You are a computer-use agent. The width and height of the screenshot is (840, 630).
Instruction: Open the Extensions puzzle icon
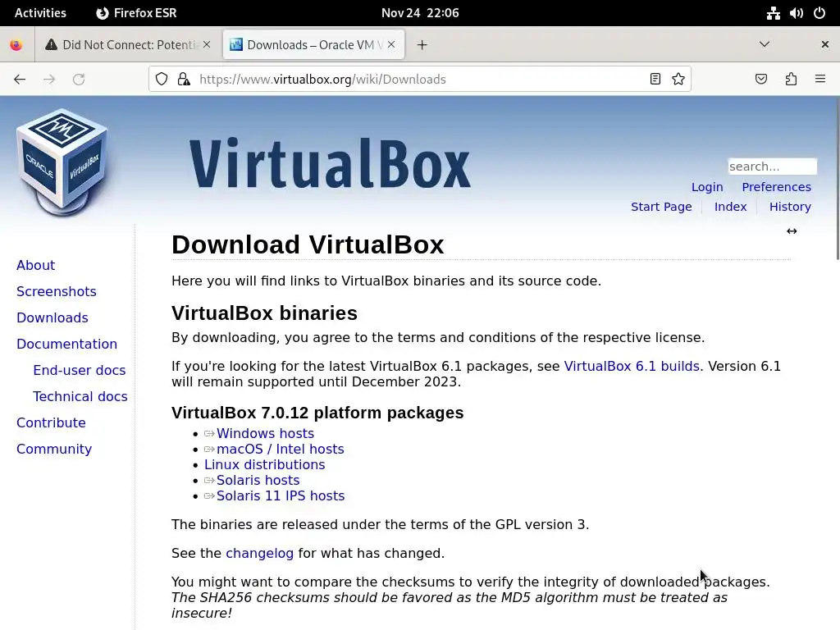point(791,80)
